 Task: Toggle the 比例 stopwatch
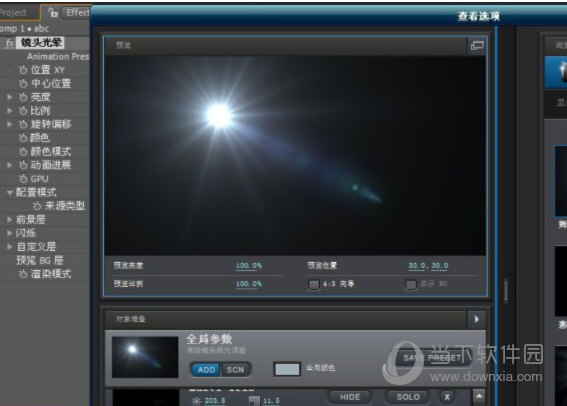click(23, 111)
